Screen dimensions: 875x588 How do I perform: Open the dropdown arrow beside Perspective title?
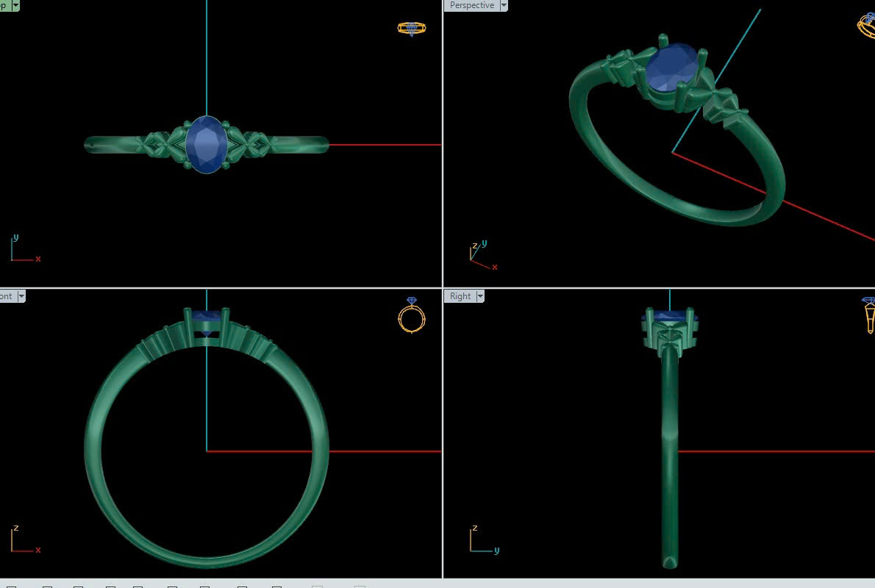tap(504, 5)
